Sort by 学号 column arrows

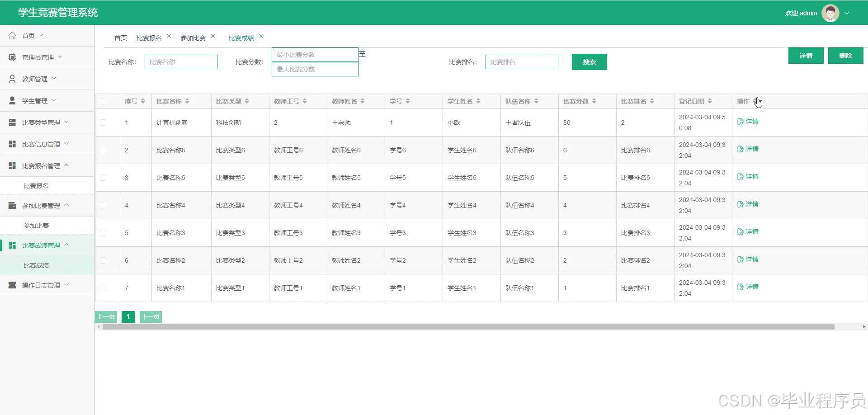click(x=408, y=101)
